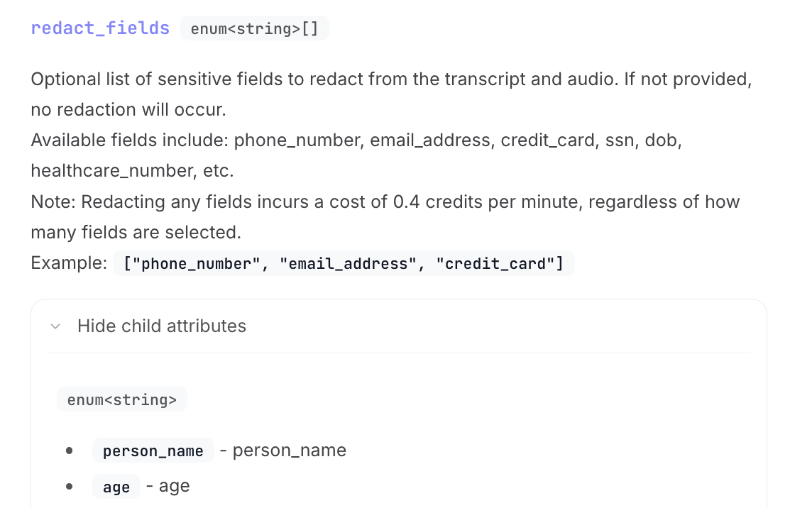Screen dimensions: 812x508
Task: Collapse the Hide child attributes section
Action: [x=162, y=326]
